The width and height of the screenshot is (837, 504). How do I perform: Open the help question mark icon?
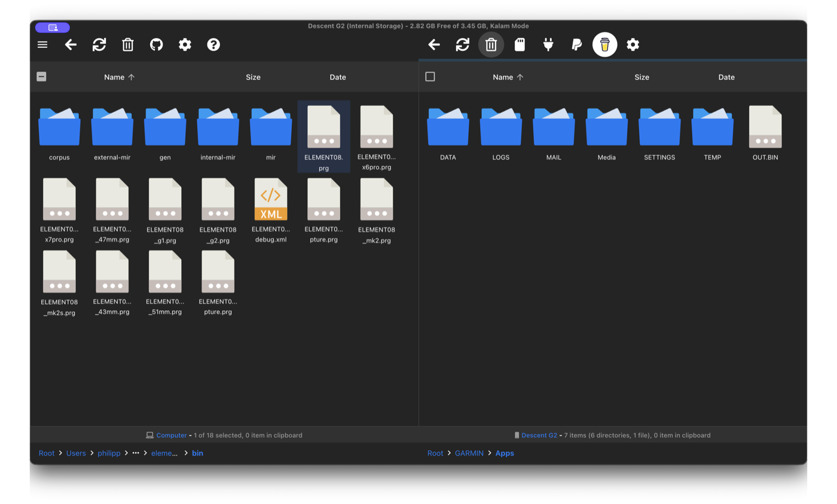(x=213, y=45)
